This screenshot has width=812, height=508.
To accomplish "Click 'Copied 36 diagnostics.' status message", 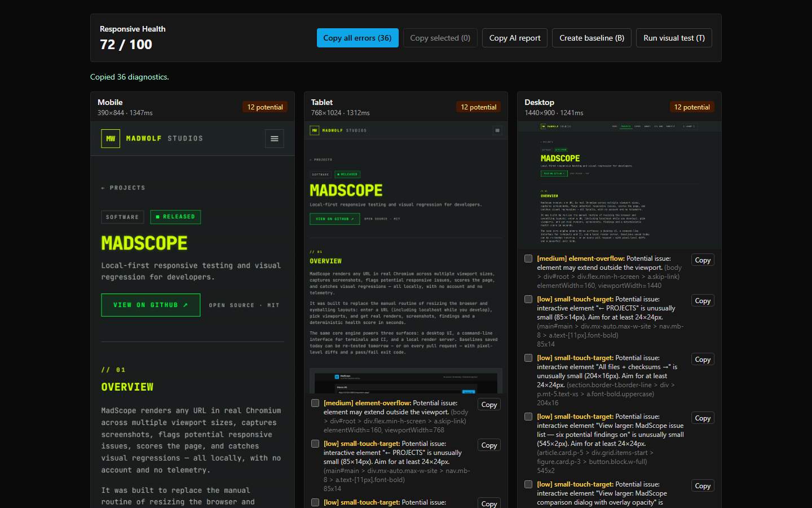I will coord(130,77).
